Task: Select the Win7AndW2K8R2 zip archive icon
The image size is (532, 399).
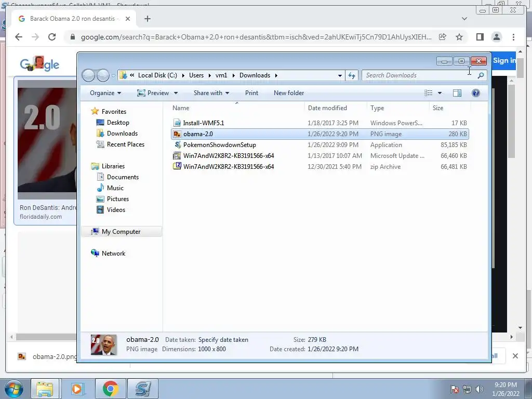Action: 177,167
